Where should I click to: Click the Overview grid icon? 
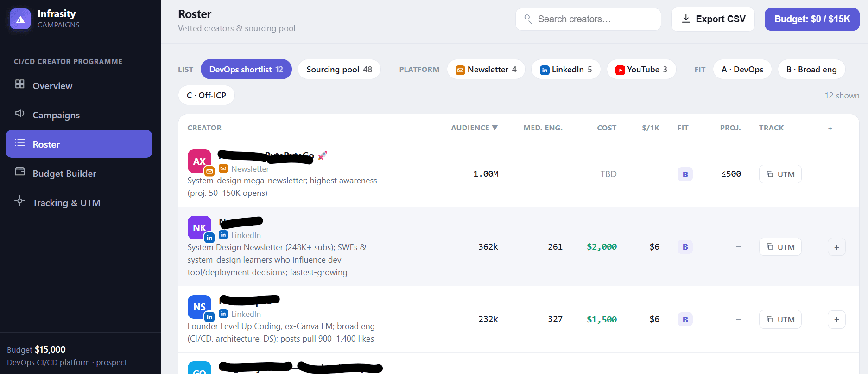coord(19,84)
